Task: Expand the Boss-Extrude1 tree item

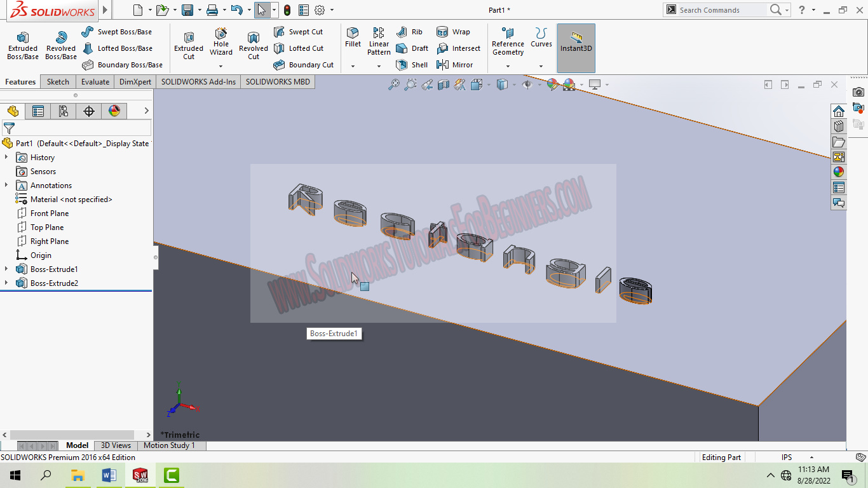Action: click(6, 269)
